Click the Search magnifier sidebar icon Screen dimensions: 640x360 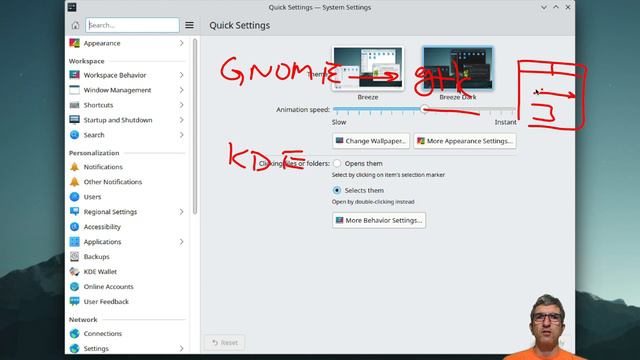(x=74, y=135)
